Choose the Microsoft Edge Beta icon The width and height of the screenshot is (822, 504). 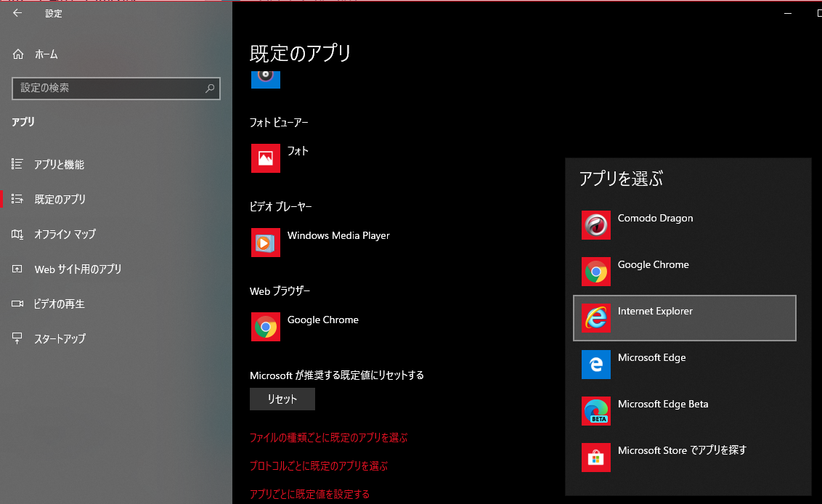(596, 411)
